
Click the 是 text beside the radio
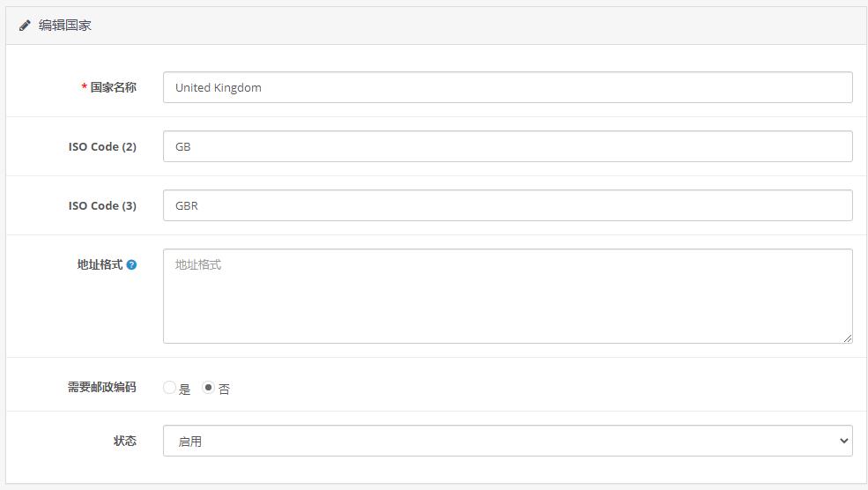click(x=185, y=389)
